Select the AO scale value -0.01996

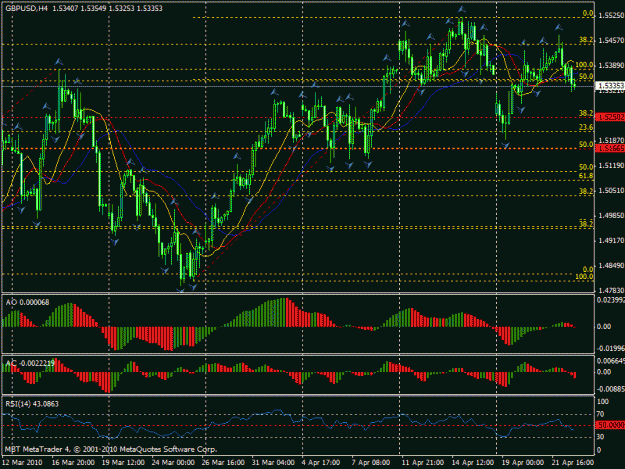(x=610, y=348)
